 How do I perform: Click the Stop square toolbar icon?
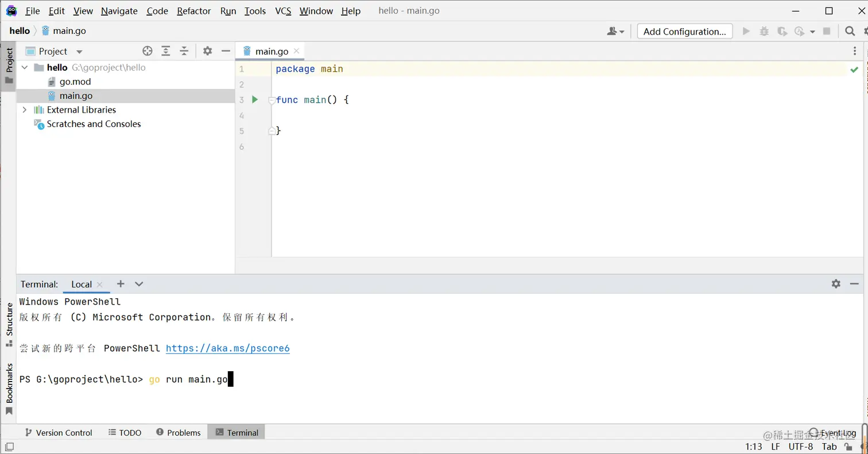[x=827, y=31]
